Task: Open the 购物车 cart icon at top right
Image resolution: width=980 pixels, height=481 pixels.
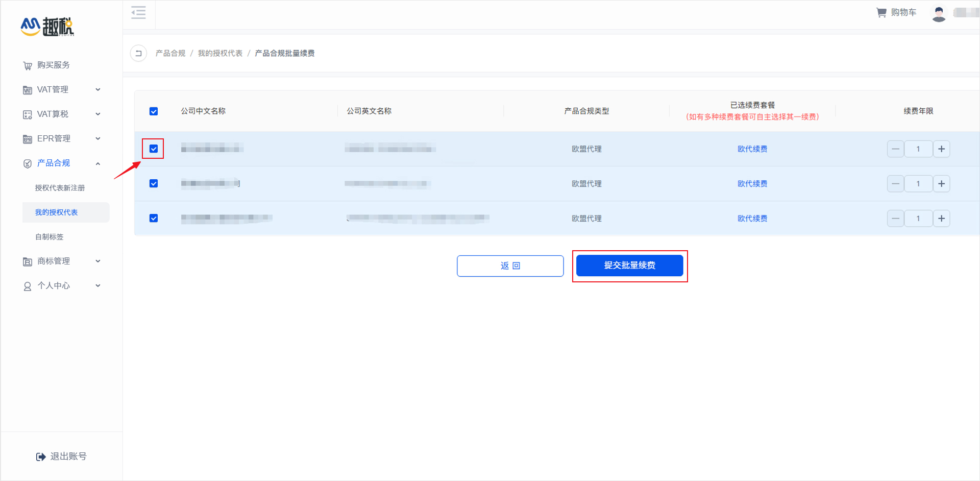Action: tap(880, 12)
